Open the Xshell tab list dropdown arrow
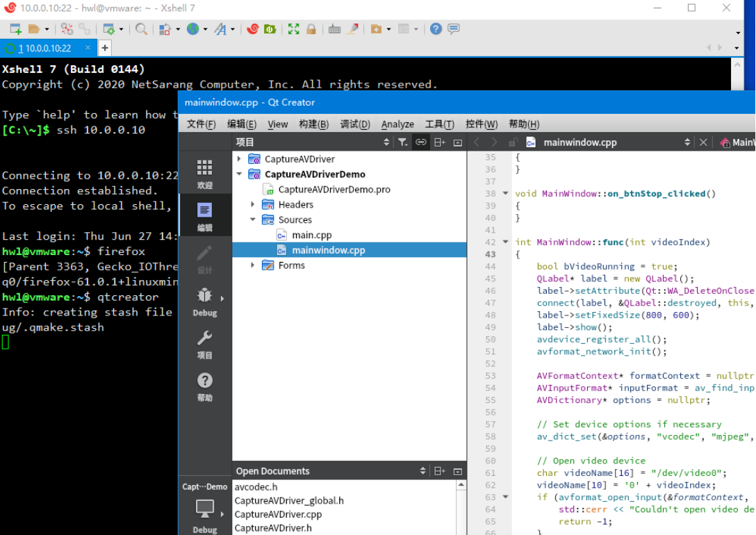Viewport: 756px width, 535px height. (737, 48)
